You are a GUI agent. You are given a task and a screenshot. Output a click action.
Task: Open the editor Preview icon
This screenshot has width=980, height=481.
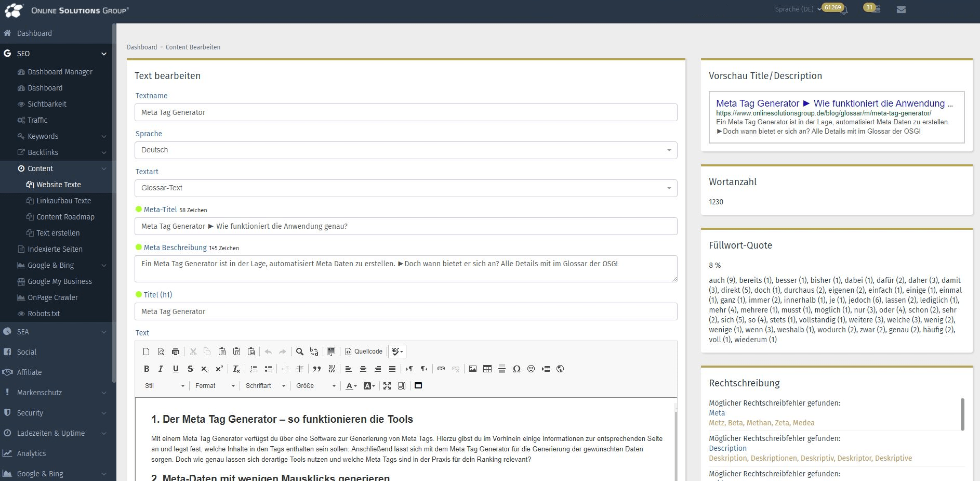click(161, 352)
